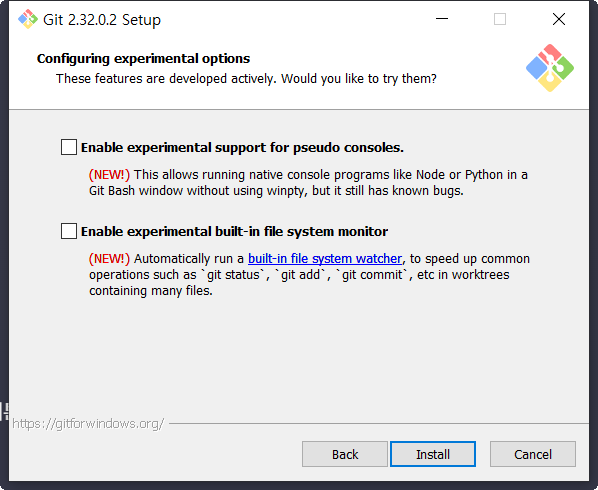598x490 pixels.
Task: Cancel the Git setup wizard
Action: point(533,454)
